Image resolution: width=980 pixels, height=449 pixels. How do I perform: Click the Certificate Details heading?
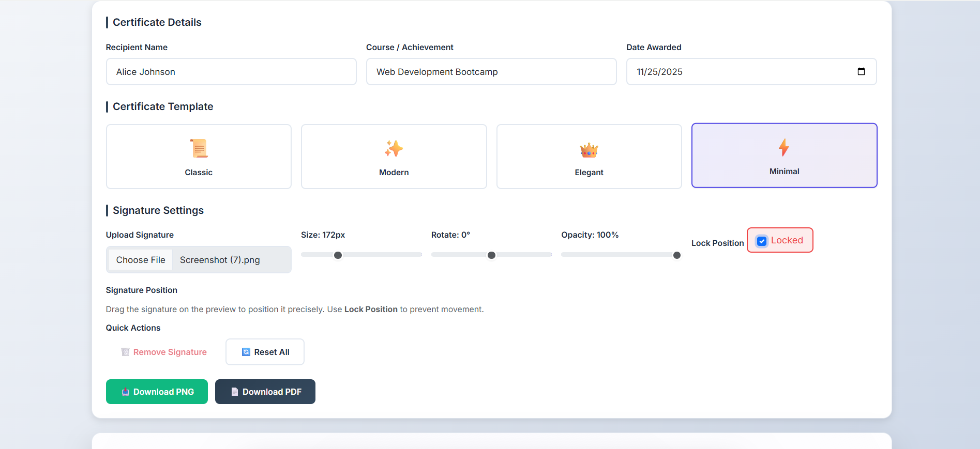[157, 22]
